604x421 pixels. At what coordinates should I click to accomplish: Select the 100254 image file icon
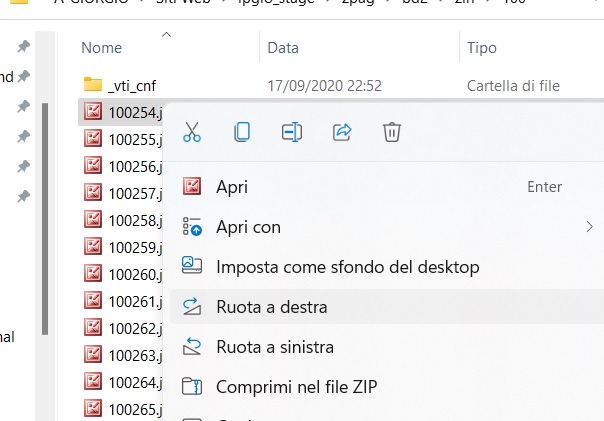(x=93, y=112)
